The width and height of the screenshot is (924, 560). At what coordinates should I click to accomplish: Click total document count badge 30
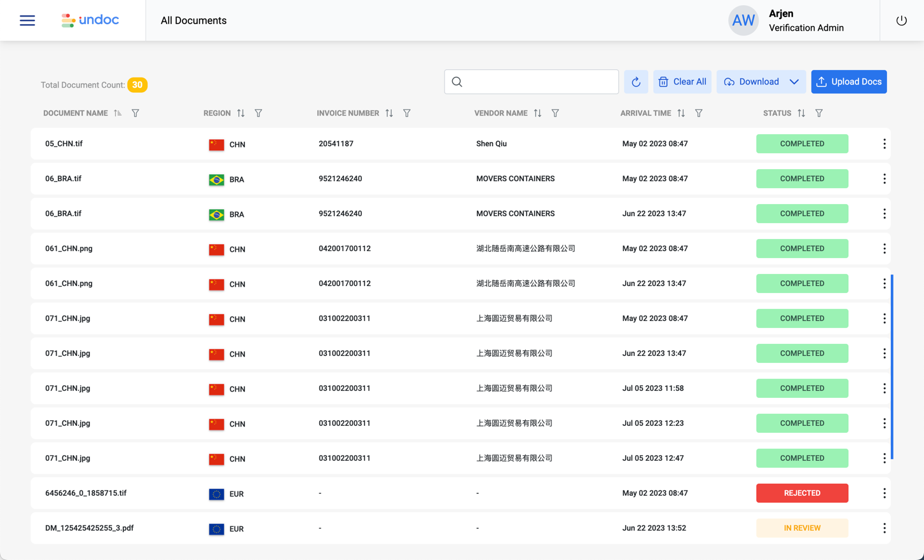[x=137, y=85]
